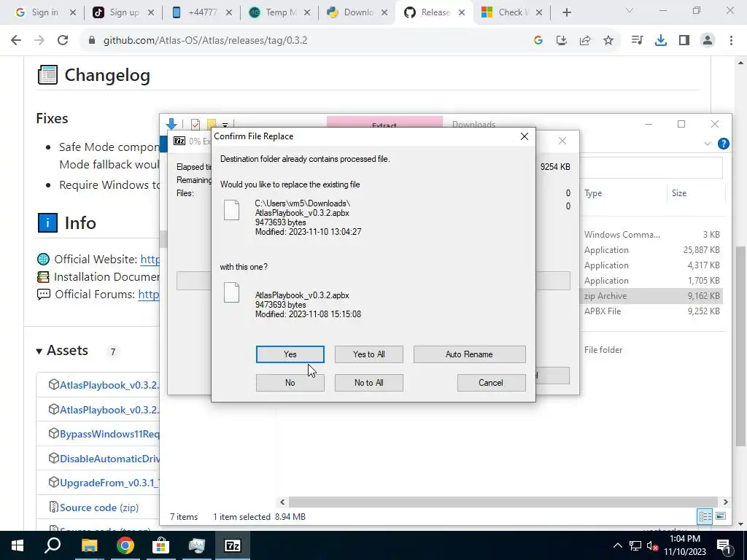
Task: Open Chrome from taskbar
Action: pyautogui.click(x=125, y=545)
